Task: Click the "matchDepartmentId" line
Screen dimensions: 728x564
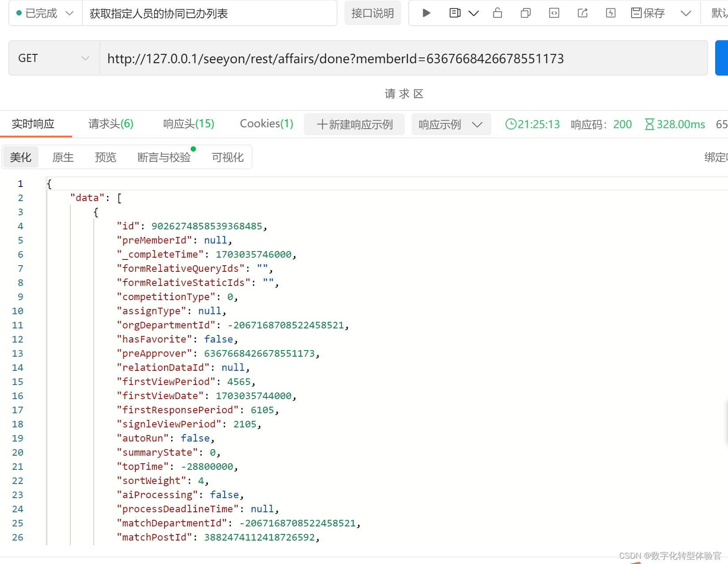Action: [x=239, y=523]
